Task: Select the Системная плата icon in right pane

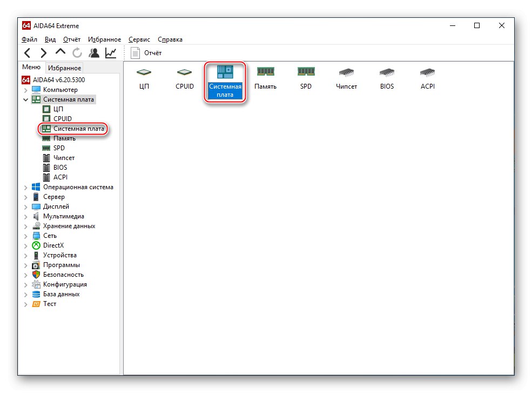Action: (225, 82)
